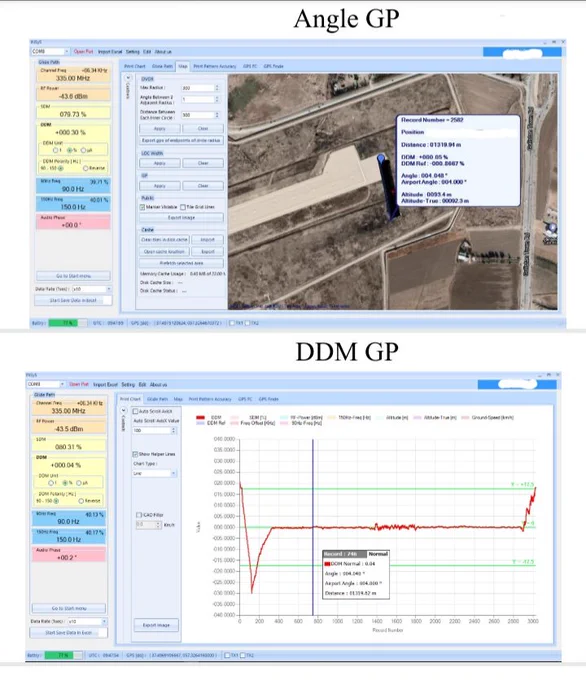The height and width of the screenshot is (680, 586).
Task: Open Edit menu in Map window
Action: (147, 52)
